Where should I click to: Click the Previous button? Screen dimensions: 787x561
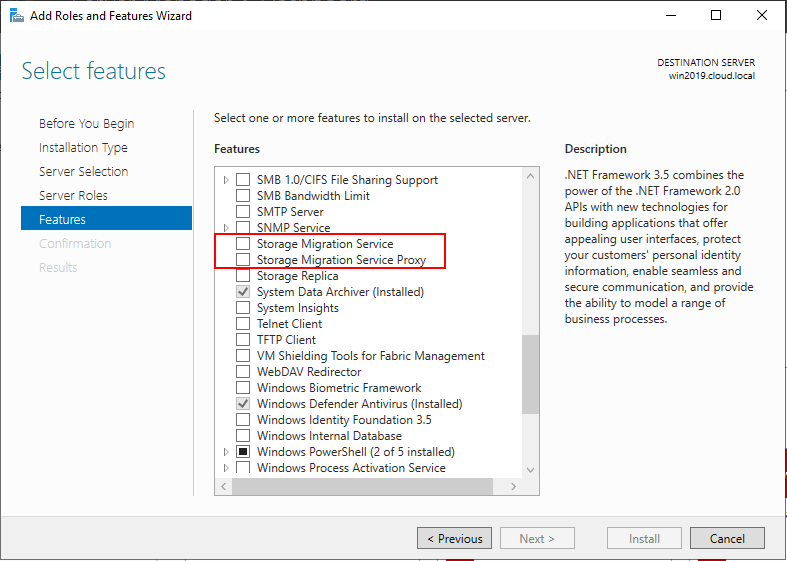coord(454,538)
